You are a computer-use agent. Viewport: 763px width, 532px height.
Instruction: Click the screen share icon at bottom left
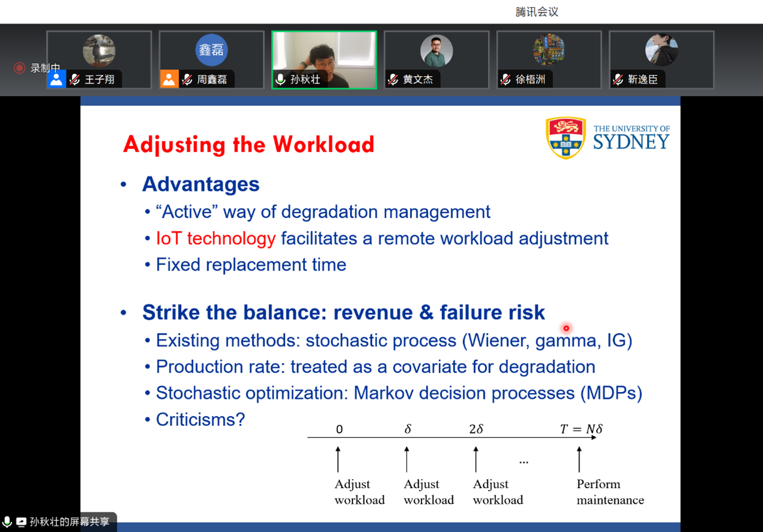tap(21, 522)
